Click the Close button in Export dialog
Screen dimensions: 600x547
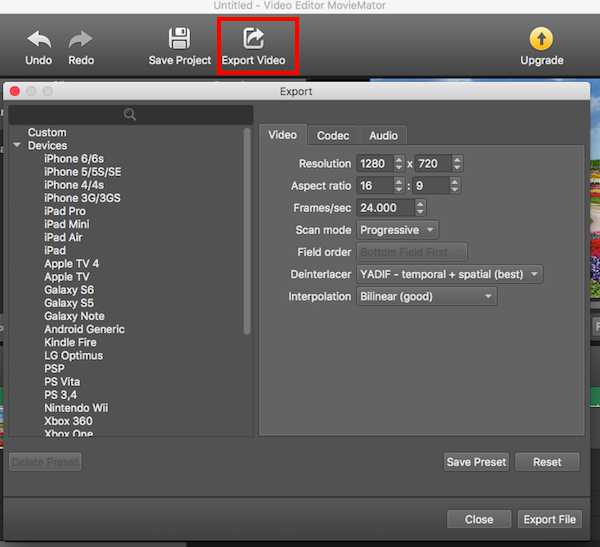click(x=479, y=519)
